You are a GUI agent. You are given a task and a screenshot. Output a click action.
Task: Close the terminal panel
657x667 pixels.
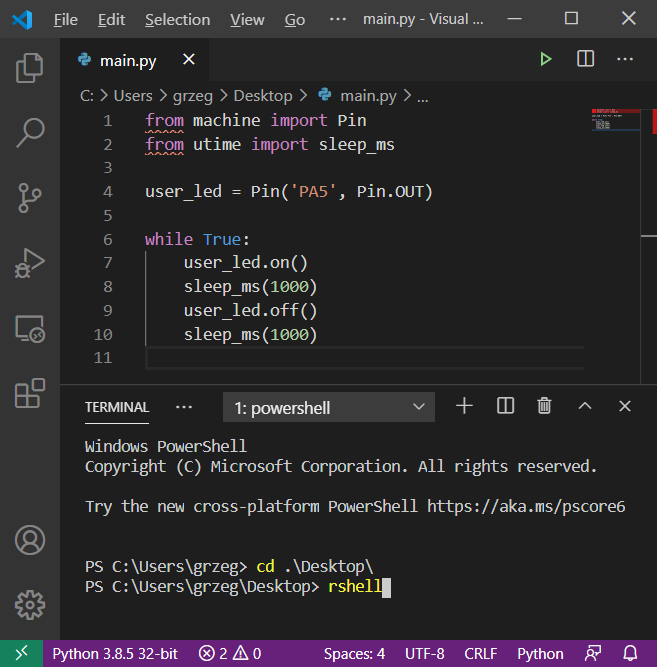pyautogui.click(x=624, y=406)
